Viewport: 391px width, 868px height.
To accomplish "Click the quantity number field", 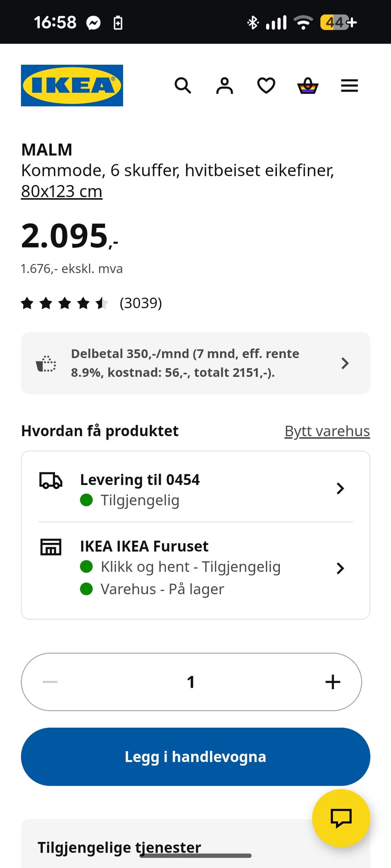I will coord(191,682).
